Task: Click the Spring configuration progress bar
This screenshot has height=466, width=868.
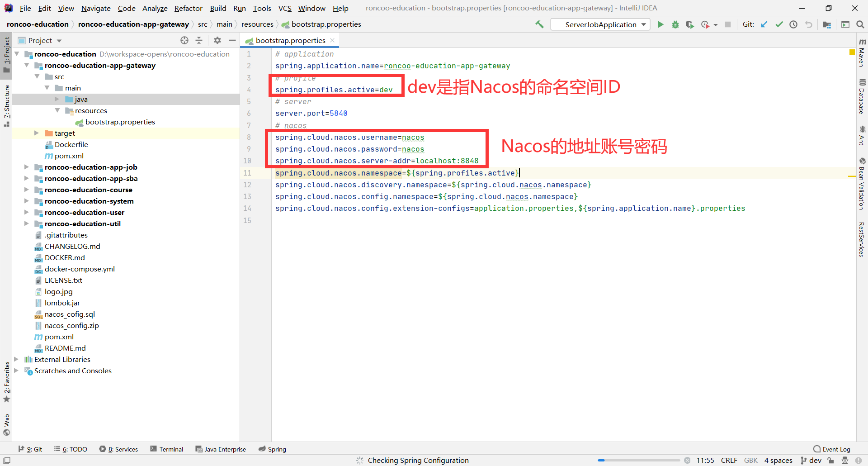Action: [x=639, y=461]
